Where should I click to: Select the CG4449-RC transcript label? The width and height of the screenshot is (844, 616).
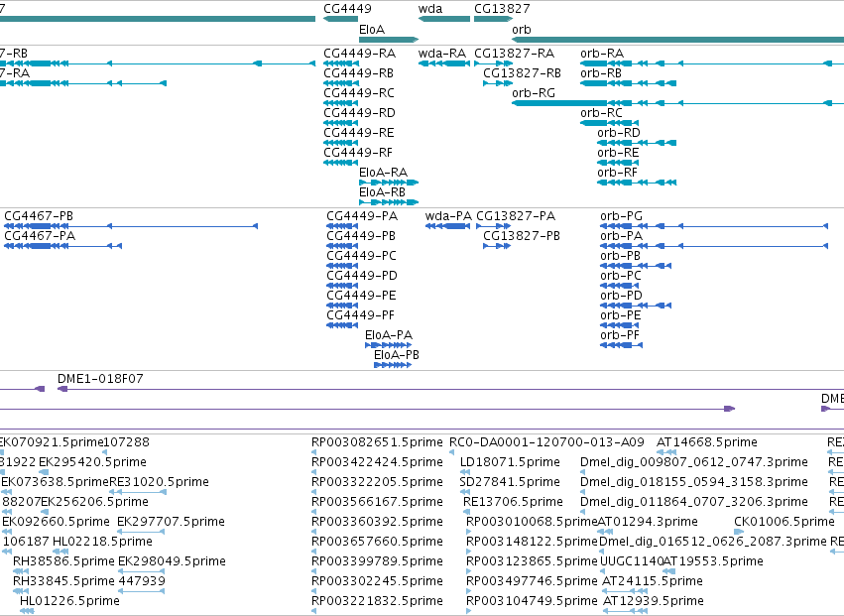(x=359, y=93)
